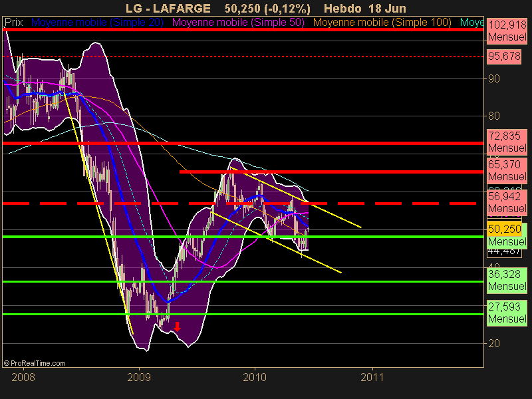Image resolution: width=532 pixels, height=399 pixels.
Task: Click the chart title LG - LAFARGE
Action: (x=168, y=8)
